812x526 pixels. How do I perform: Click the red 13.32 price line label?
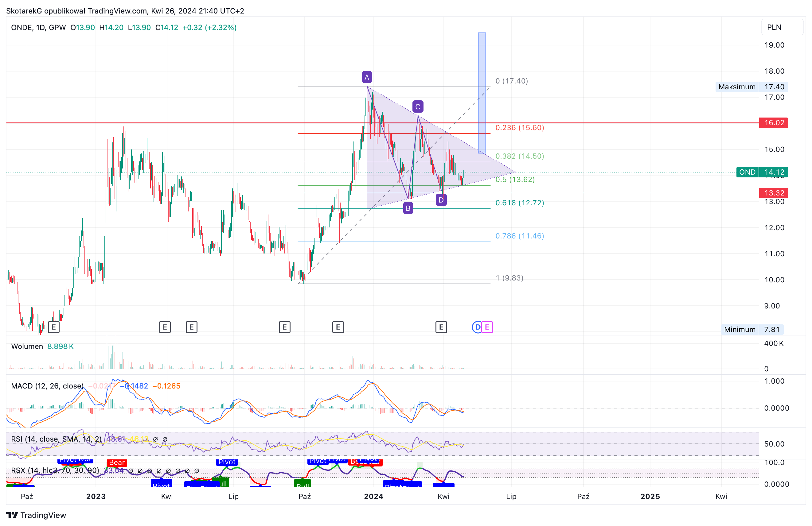tap(773, 193)
